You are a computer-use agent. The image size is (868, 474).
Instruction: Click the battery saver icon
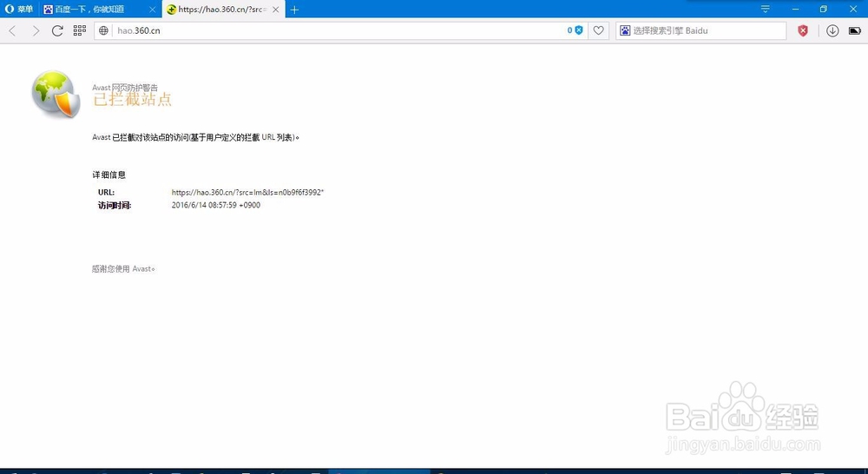(855, 30)
